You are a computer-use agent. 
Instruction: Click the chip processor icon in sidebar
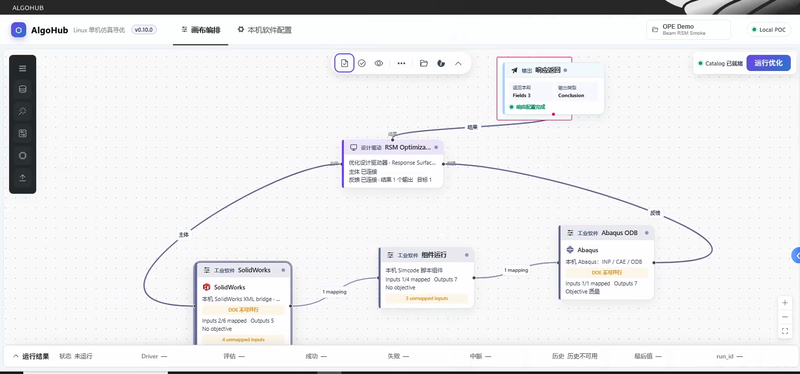(22, 156)
